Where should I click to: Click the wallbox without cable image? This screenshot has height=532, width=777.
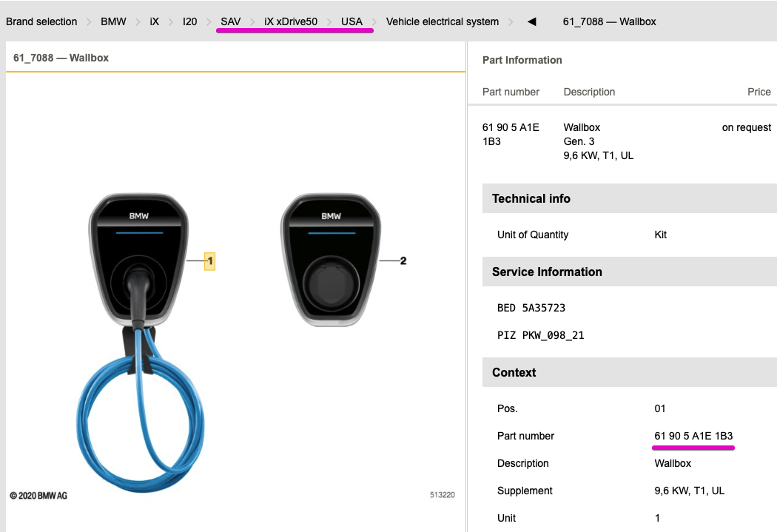[x=331, y=260]
